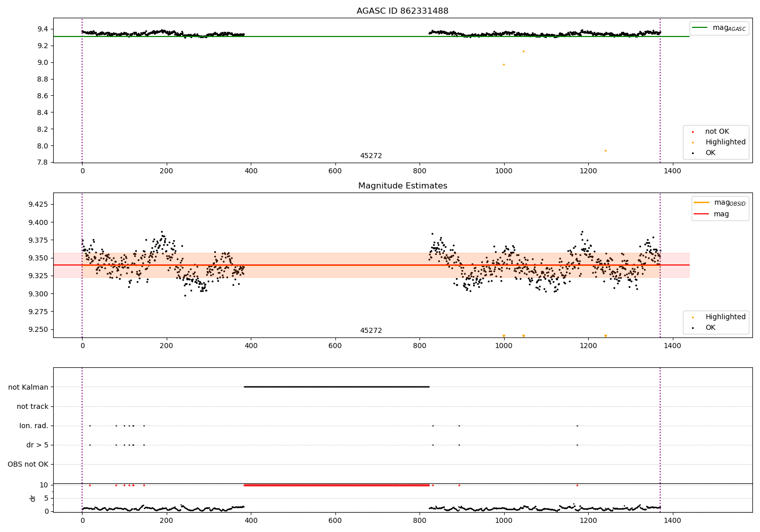Click the '45272' label in the middle plot
The height and width of the screenshot is (532, 760).
[371, 331]
